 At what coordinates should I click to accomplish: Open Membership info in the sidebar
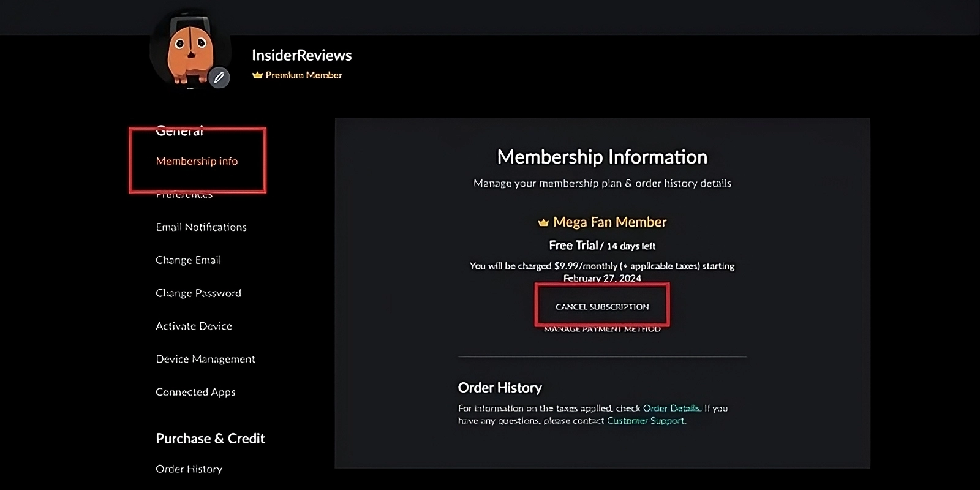(197, 161)
